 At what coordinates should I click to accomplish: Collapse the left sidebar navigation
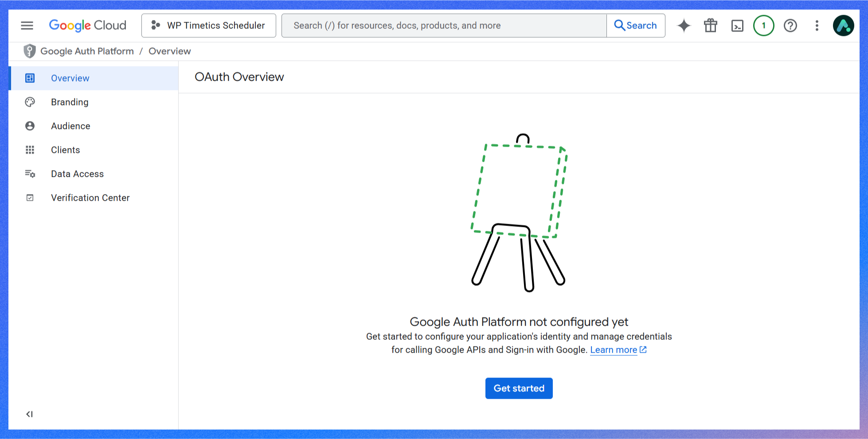(x=29, y=414)
